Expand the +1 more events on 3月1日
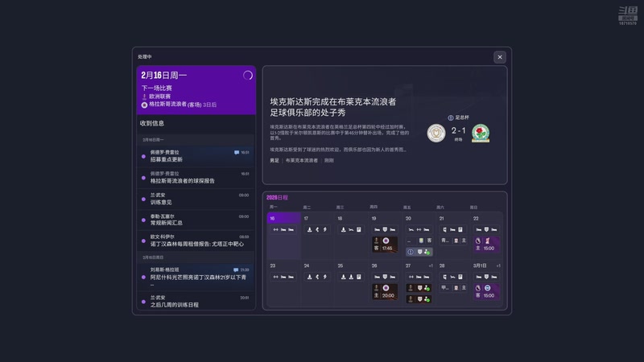 coord(497,266)
